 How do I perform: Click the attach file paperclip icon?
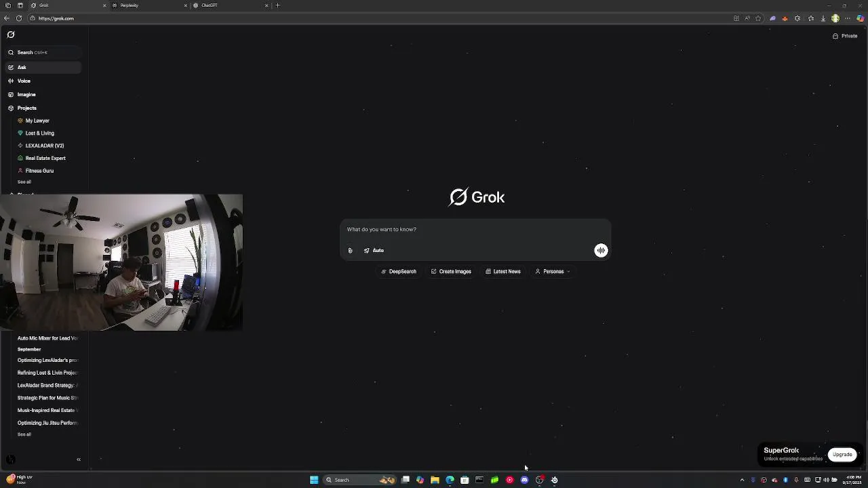(x=351, y=251)
